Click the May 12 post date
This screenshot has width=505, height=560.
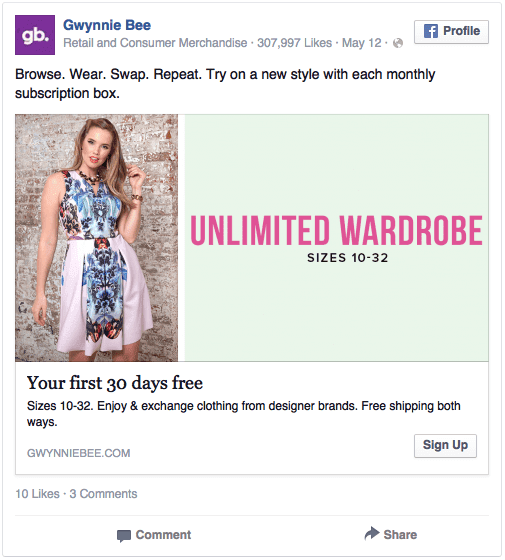coord(361,43)
